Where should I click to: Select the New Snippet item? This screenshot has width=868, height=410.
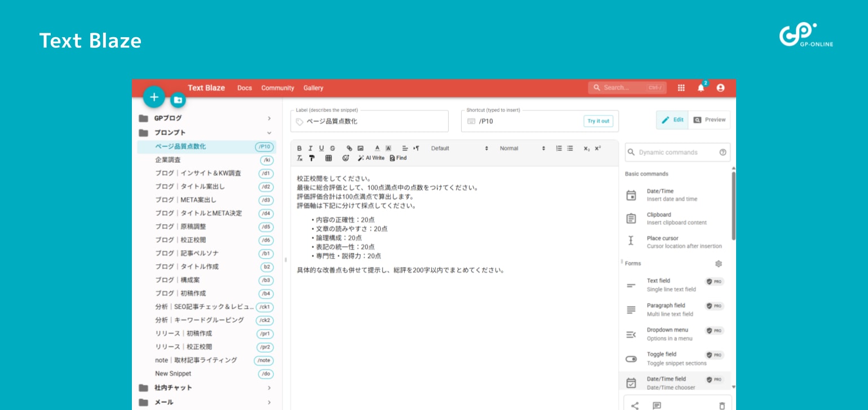point(206,374)
